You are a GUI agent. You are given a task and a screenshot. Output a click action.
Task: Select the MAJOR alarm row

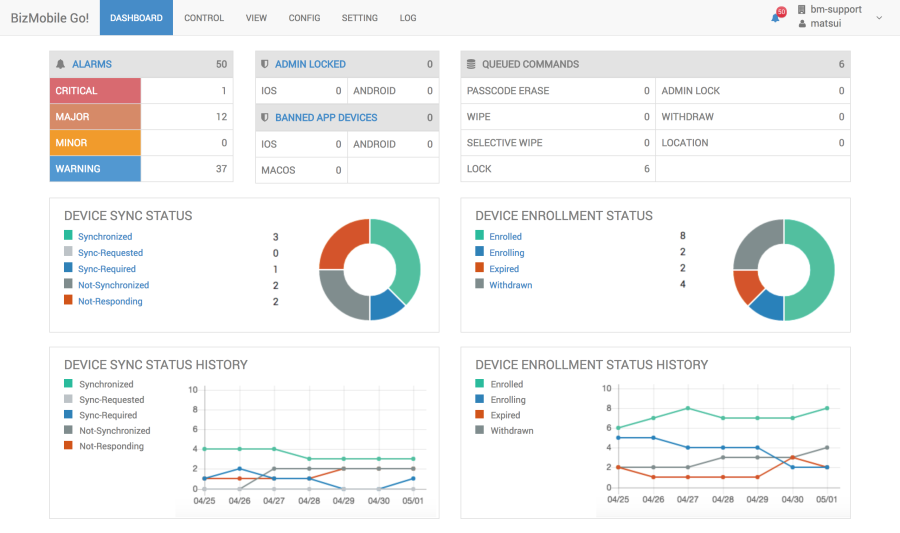[x=141, y=116]
